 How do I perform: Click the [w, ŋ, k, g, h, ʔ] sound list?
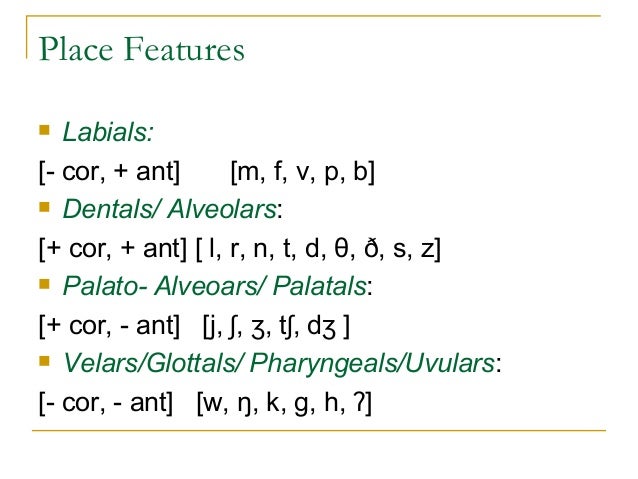[284, 405]
